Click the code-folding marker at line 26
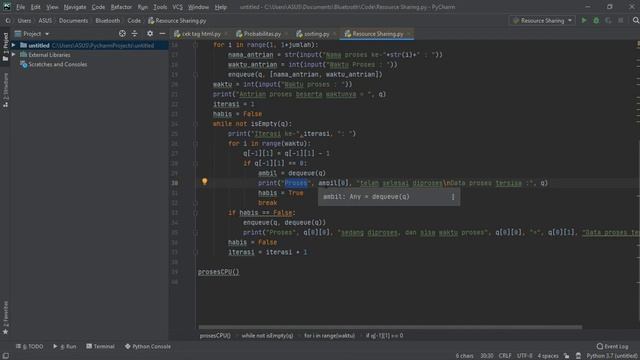The image size is (640, 360). (196, 144)
